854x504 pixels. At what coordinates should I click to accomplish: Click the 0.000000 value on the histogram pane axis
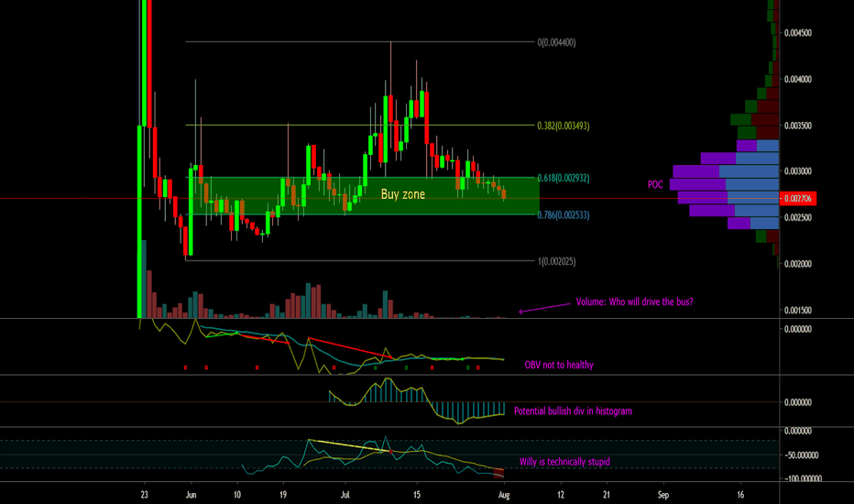[798, 402]
